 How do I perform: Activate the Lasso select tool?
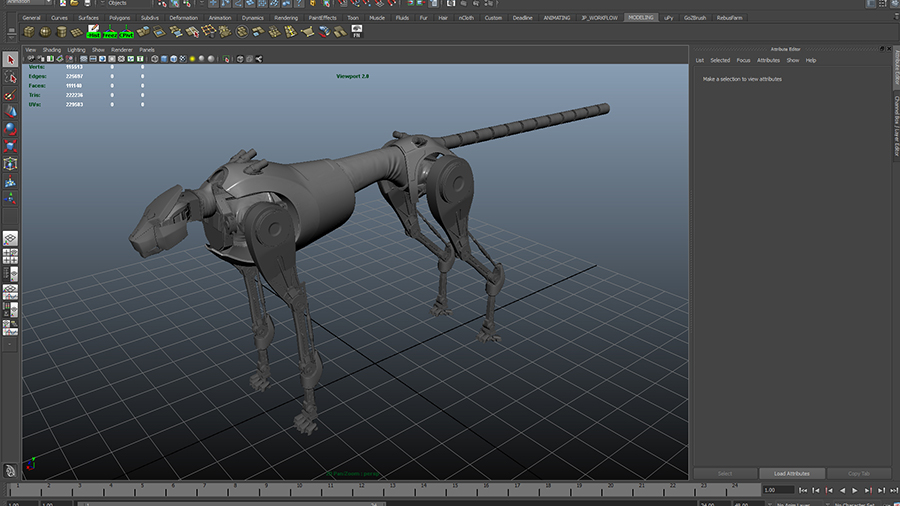tap(10, 78)
